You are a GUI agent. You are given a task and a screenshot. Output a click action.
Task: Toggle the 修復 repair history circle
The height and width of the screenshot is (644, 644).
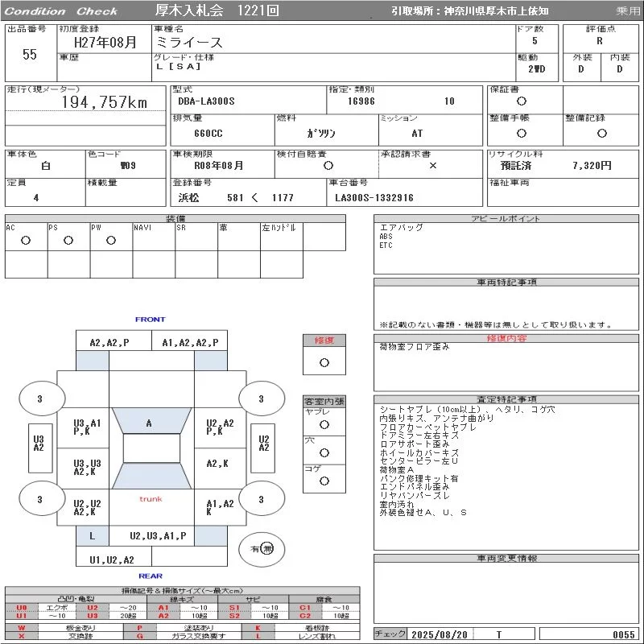(324, 362)
